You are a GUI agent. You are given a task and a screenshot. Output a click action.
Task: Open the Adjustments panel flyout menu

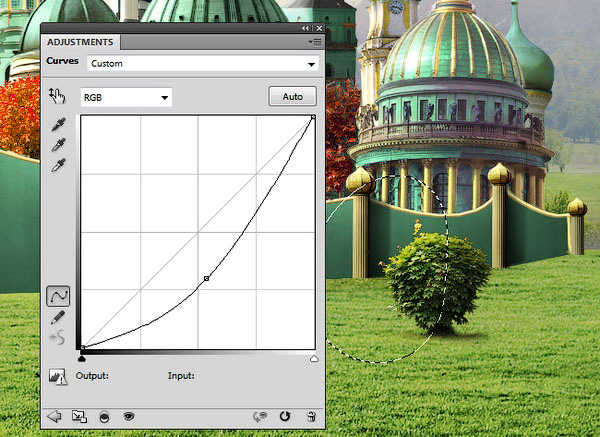click(x=316, y=42)
